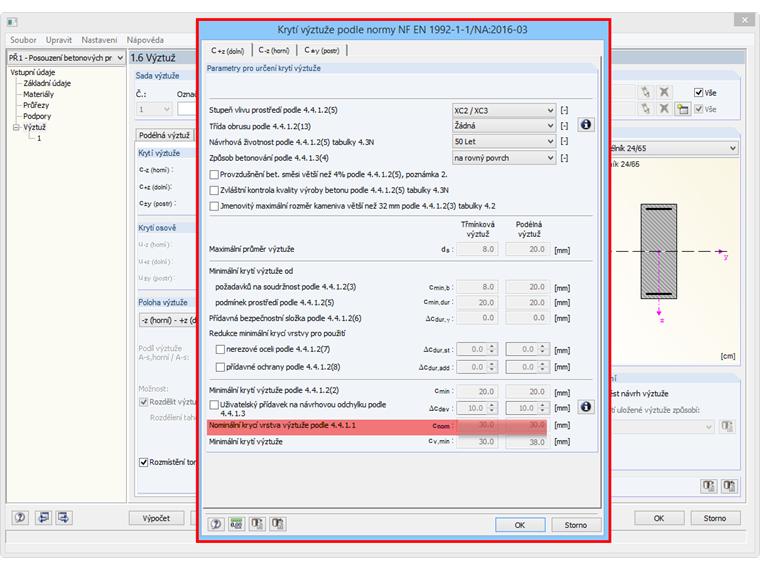Click the cross-section preview graphic
Viewport: 760px width, 570px height.
(659, 251)
